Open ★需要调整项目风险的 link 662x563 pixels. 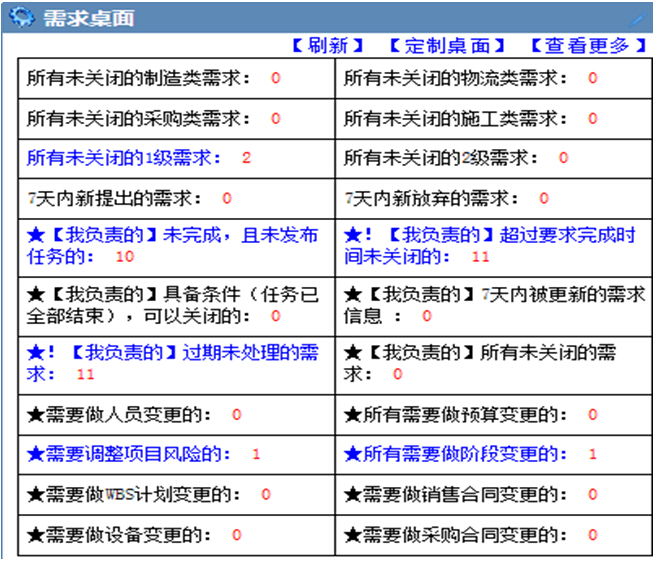click(128, 454)
